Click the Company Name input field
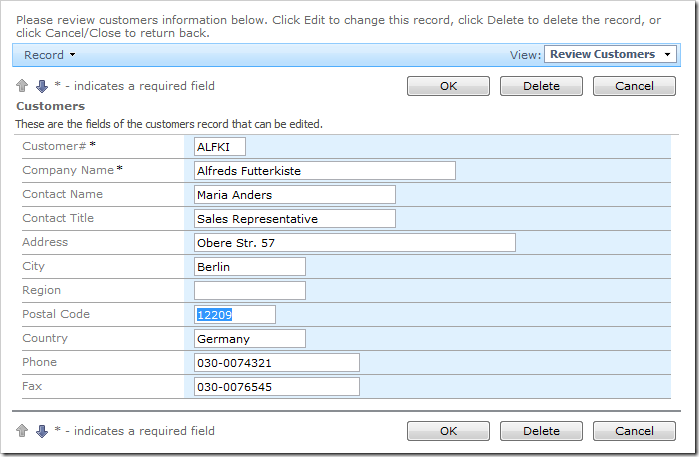 click(324, 171)
